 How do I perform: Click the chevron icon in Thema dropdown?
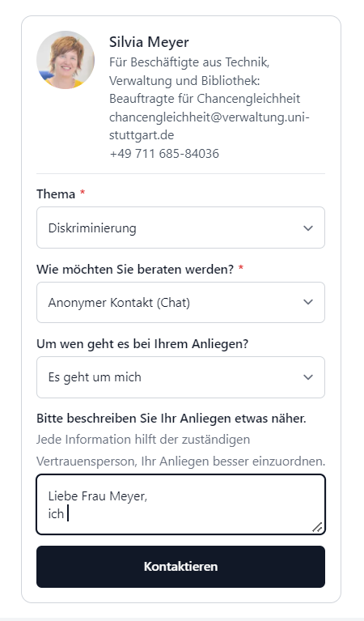pos(308,228)
